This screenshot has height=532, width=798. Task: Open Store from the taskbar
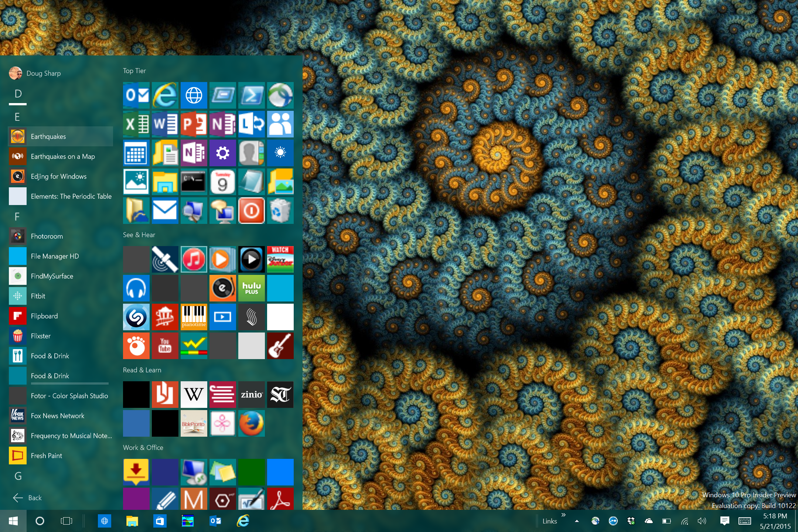(160, 521)
